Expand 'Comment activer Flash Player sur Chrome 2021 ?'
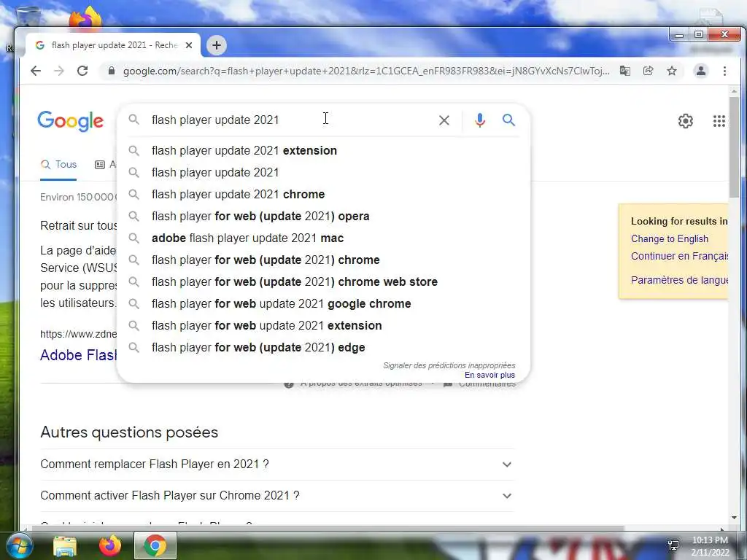The height and width of the screenshot is (560, 747). 276,496
